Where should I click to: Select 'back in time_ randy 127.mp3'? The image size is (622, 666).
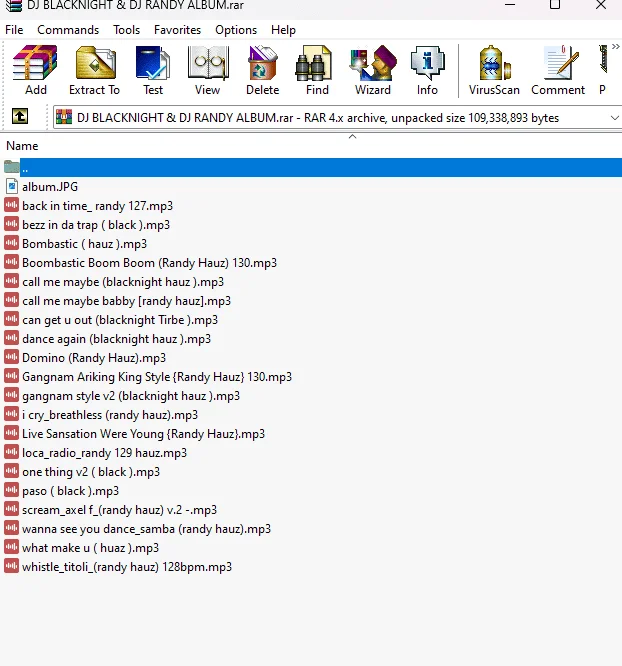(97, 206)
